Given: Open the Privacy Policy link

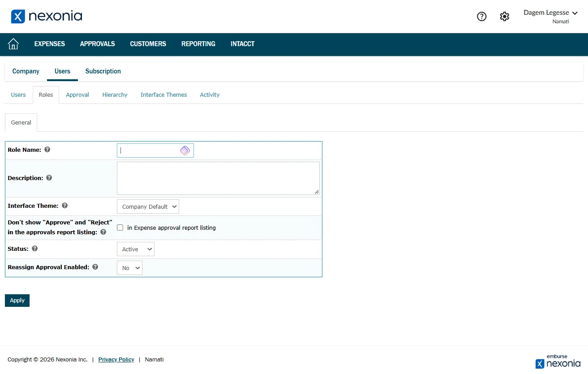Looking at the screenshot, I should click(x=116, y=359).
